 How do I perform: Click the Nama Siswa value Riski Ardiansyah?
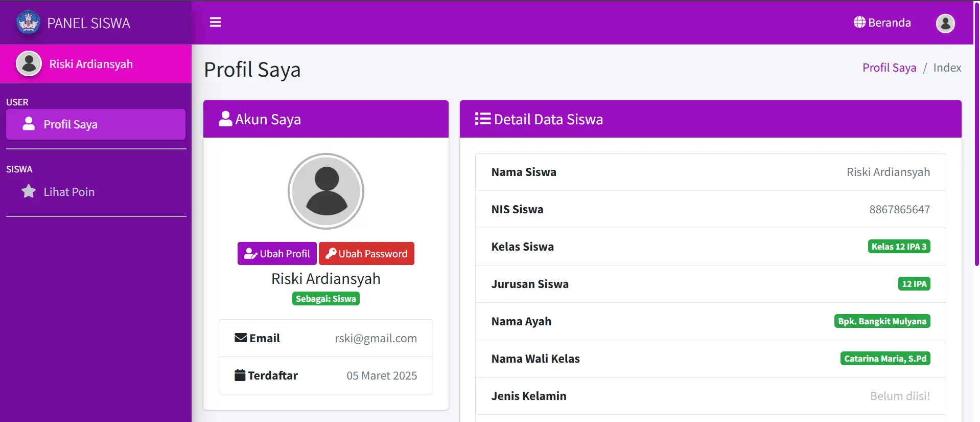pos(888,172)
